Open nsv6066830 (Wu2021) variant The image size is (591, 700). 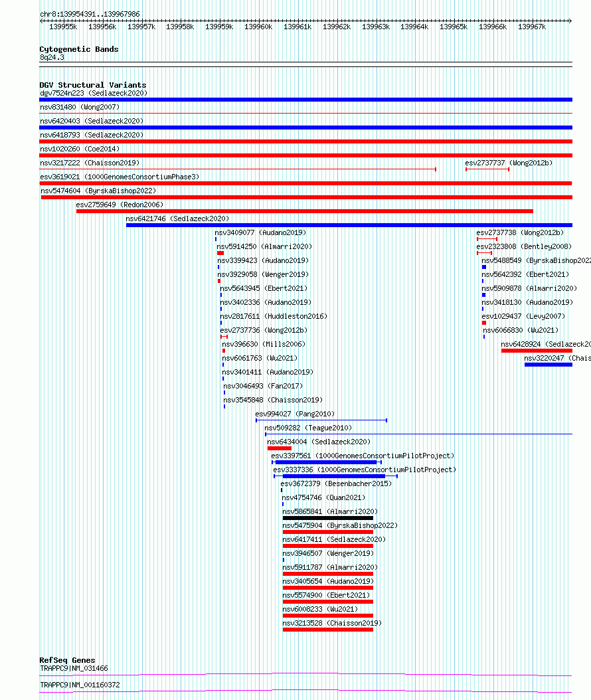click(x=521, y=330)
